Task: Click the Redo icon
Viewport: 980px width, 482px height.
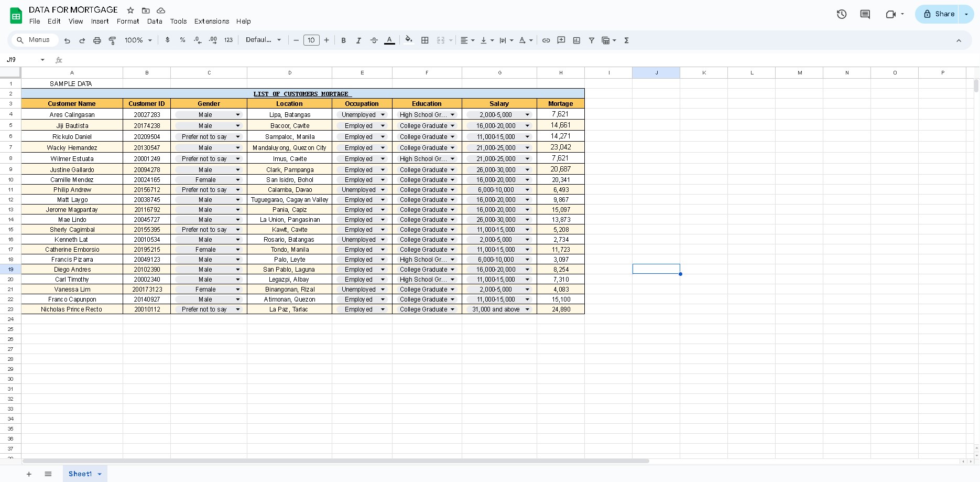Action: [82, 40]
